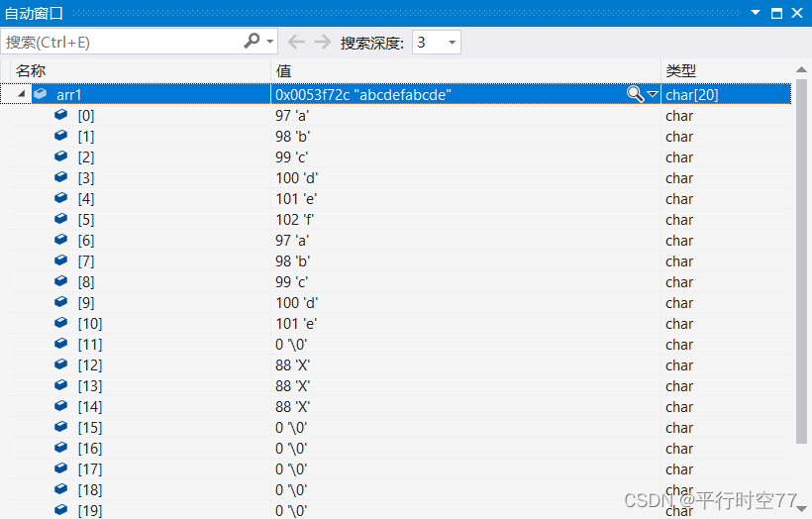Select the type cell char[20]

click(692, 95)
